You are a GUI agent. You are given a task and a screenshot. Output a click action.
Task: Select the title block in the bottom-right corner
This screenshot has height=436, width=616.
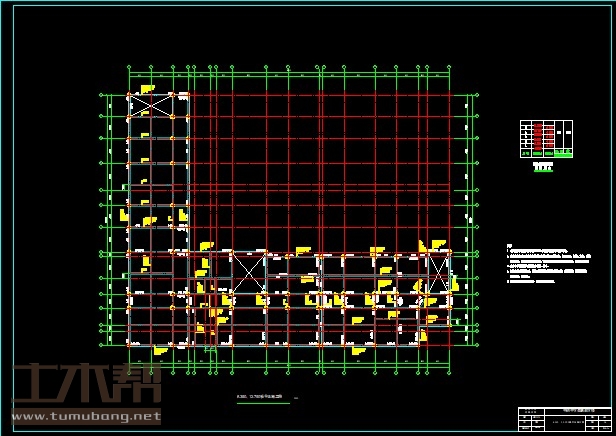565,418
